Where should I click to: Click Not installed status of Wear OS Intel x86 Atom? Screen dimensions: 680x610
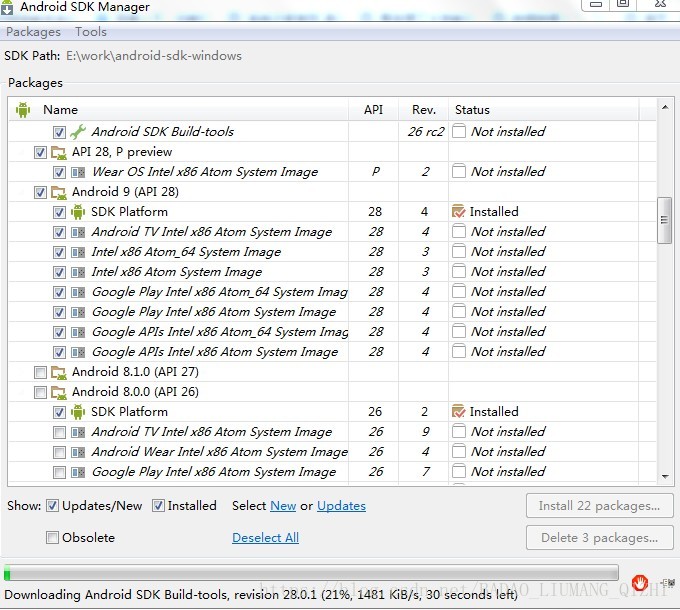coord(508,172)
